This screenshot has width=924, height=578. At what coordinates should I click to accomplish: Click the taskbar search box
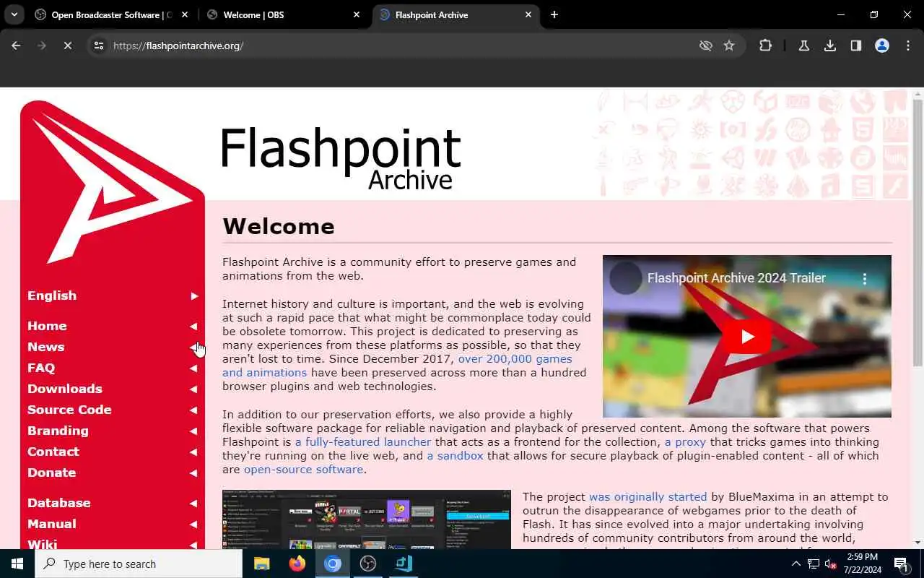(x=139, y=564)
